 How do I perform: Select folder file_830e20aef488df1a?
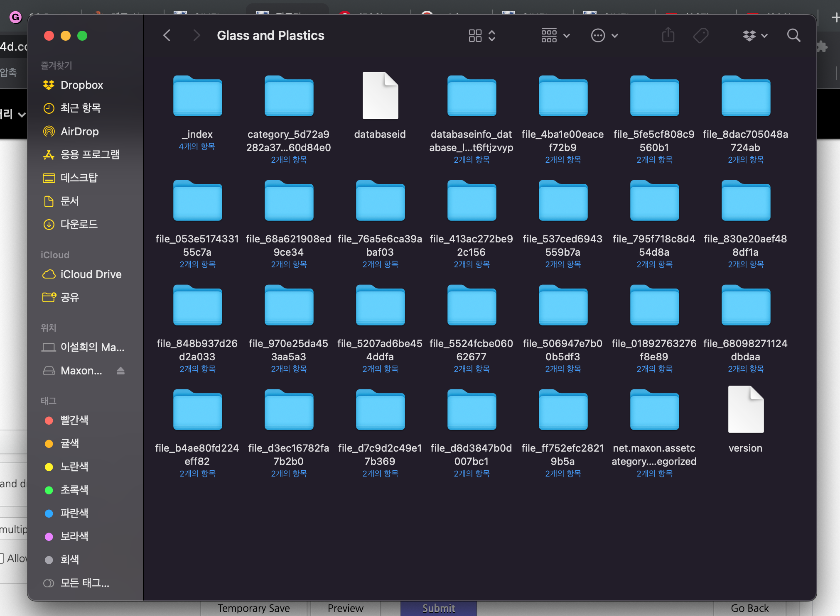click(746, 201)
